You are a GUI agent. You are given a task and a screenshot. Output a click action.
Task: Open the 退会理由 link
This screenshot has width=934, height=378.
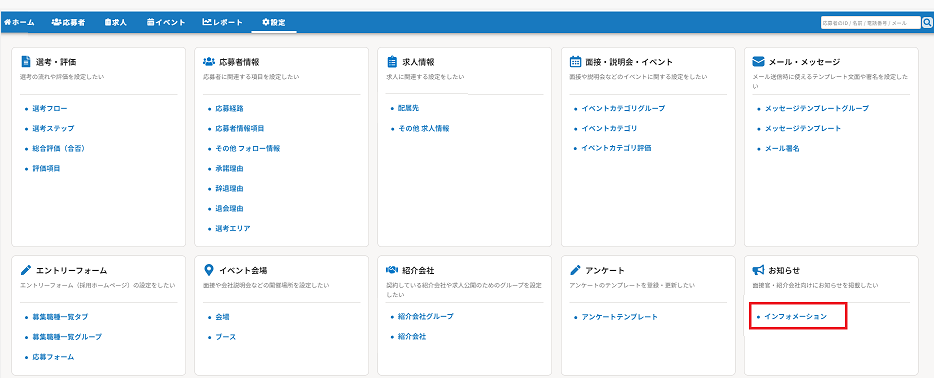229,208
